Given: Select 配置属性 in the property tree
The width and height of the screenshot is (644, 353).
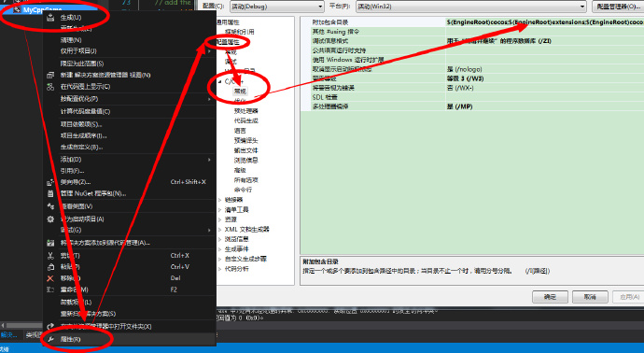Looking at the screenshot, I should pyautogui.click(x=228, y=42).
